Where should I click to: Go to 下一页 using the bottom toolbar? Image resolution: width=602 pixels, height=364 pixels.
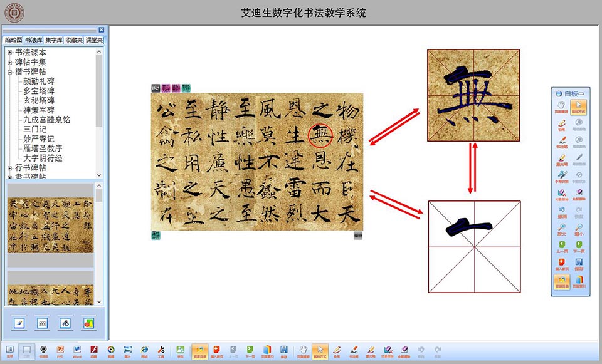(250, 351)
